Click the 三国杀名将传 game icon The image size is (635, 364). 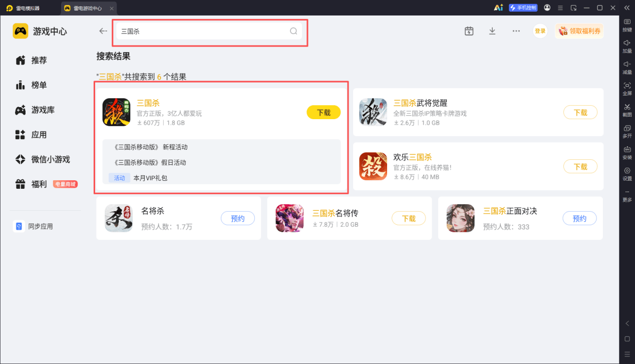point(289,218)
